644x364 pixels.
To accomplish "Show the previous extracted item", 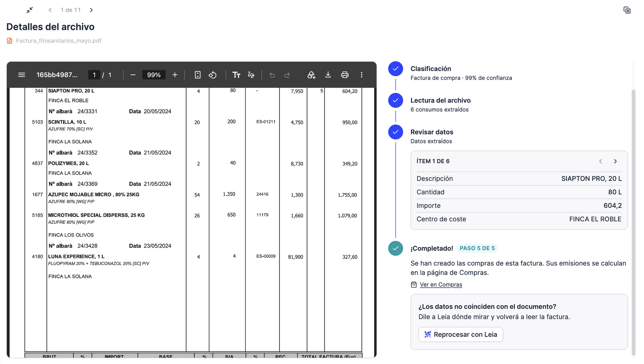I will tap(601, 161).
